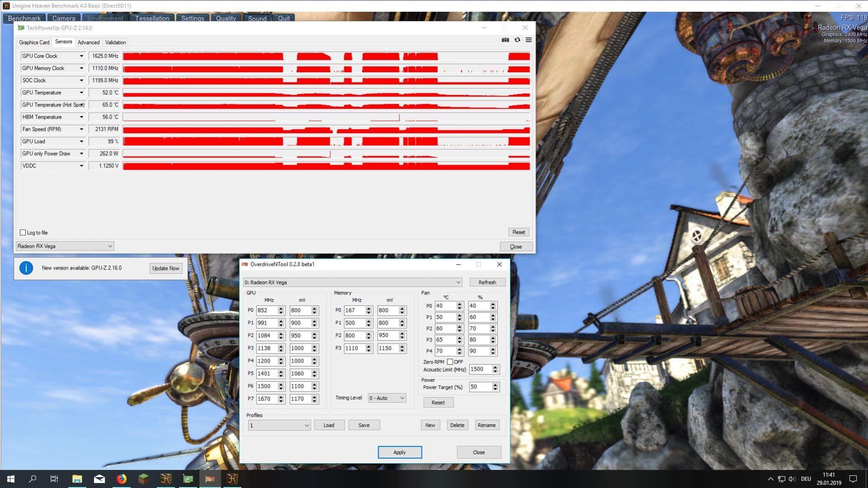Click the Unigine Heaven title bar icon
The image size is (868, 488).
[x=6, y=6]
